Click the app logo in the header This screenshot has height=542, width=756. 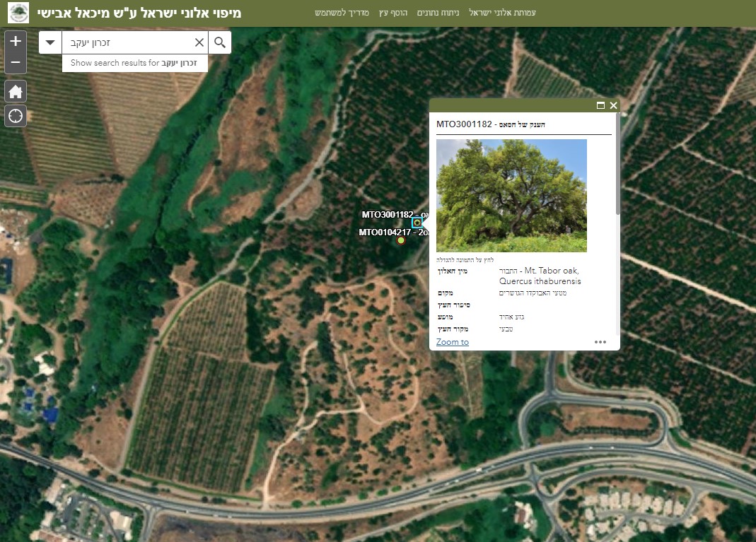pos(18,13)
